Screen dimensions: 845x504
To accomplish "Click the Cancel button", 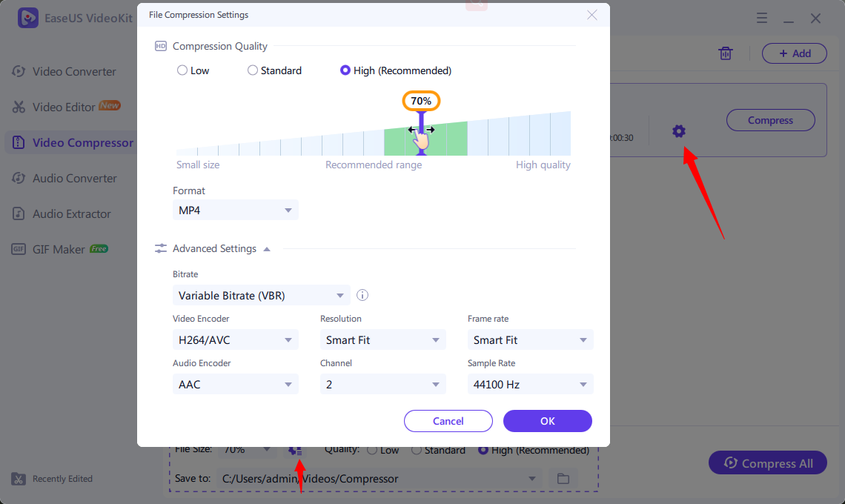I will point(448,421).
